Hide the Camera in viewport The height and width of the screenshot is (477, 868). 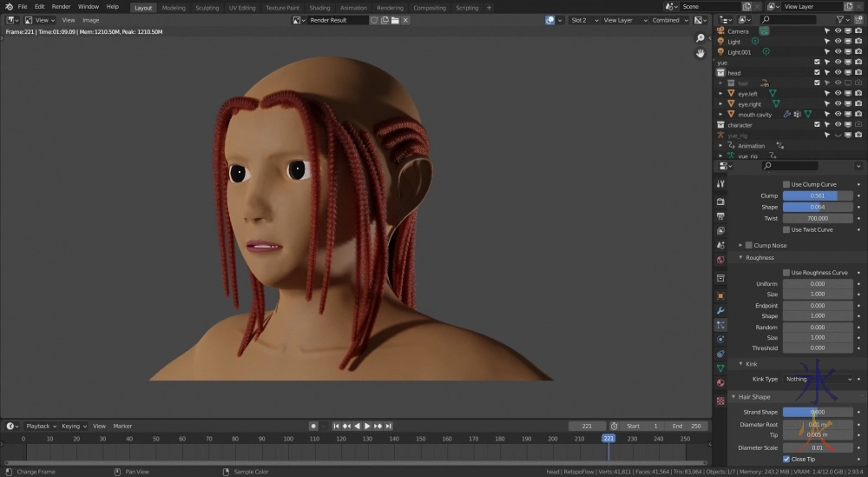[x=838, y=30]
